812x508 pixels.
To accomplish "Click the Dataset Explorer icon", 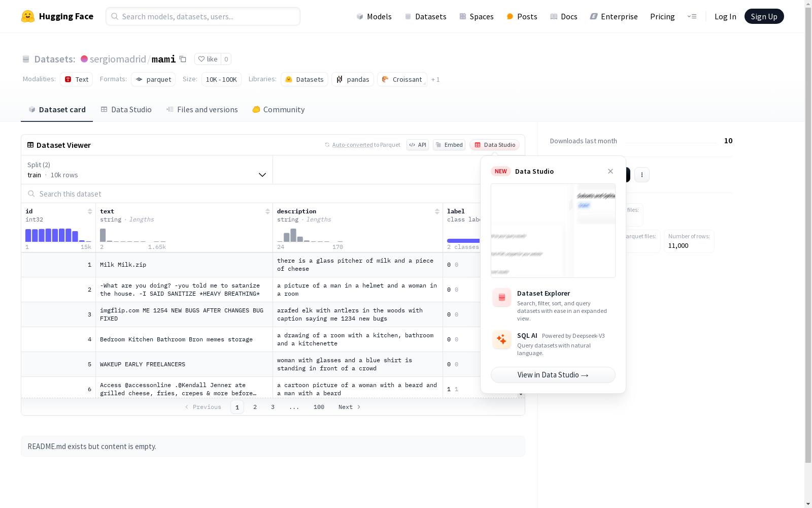I will click(502, 298).
